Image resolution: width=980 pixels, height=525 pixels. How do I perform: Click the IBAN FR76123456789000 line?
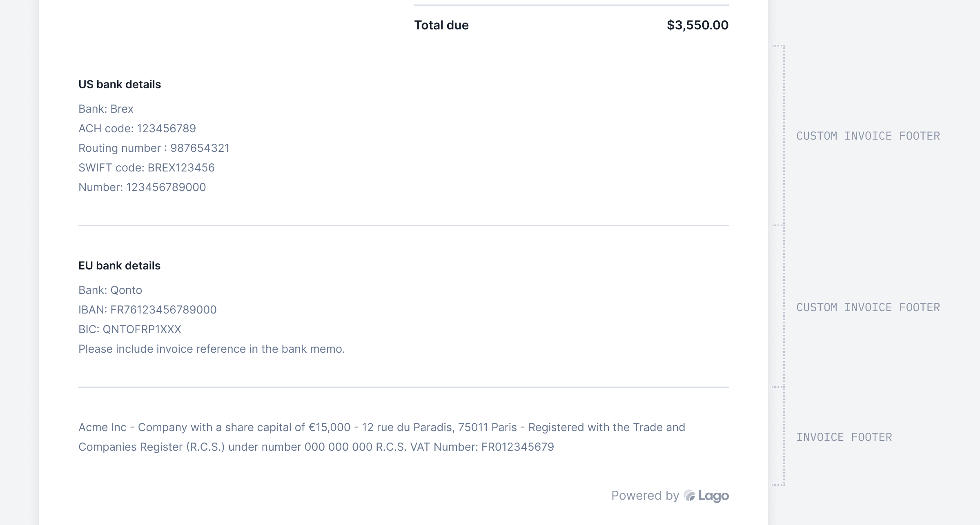coord(147,310)
